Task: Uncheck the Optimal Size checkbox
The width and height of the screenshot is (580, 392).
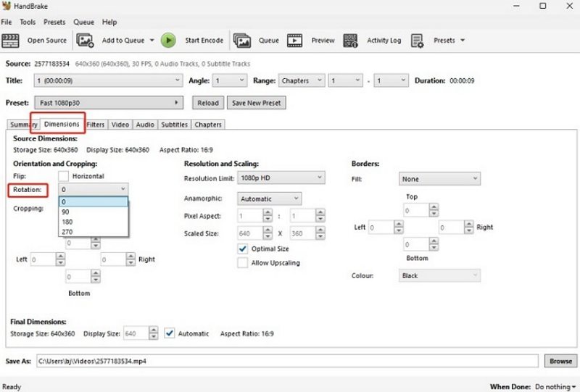Action: 243,249
